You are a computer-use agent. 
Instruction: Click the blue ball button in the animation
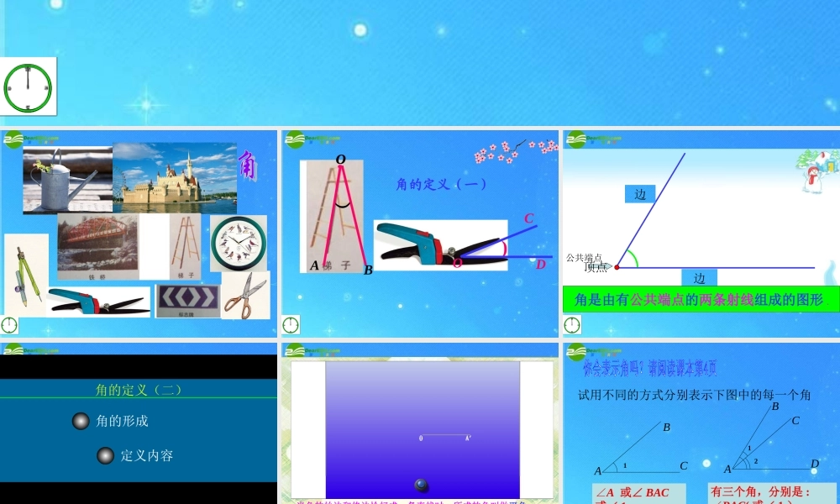coord(422,486)
